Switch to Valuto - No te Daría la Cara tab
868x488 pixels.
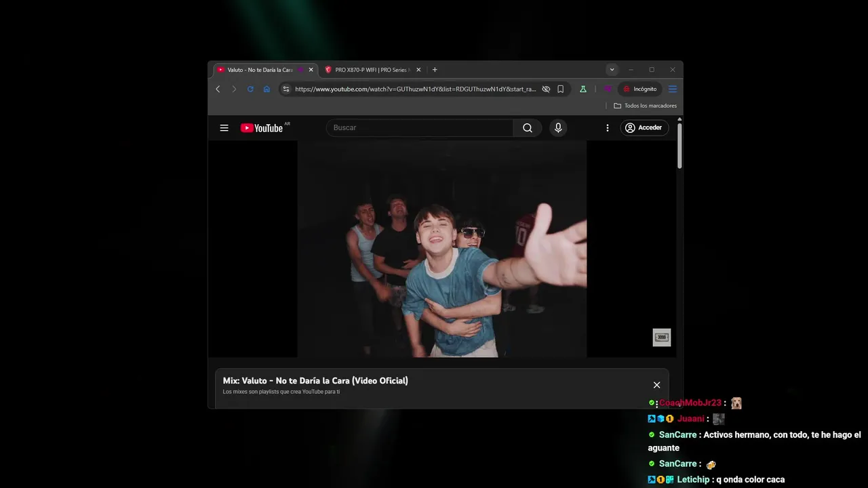click(265, 70)
